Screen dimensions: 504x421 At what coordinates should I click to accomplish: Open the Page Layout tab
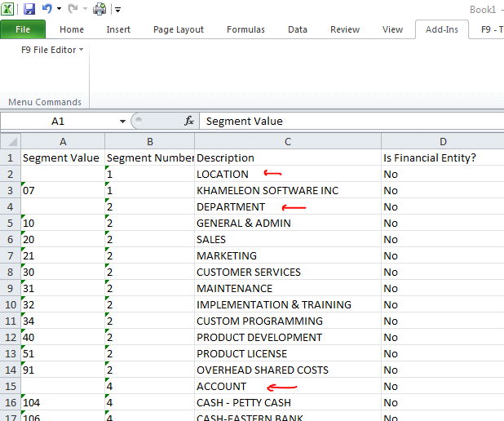click(x=179, y=29)
